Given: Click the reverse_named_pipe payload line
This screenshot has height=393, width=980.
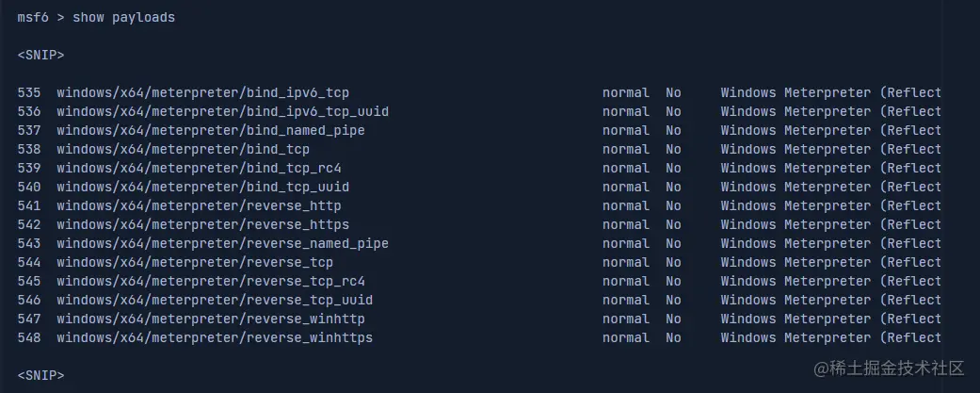Looking at the screenshot, I should pyautogui.click(x=222, y=243).
